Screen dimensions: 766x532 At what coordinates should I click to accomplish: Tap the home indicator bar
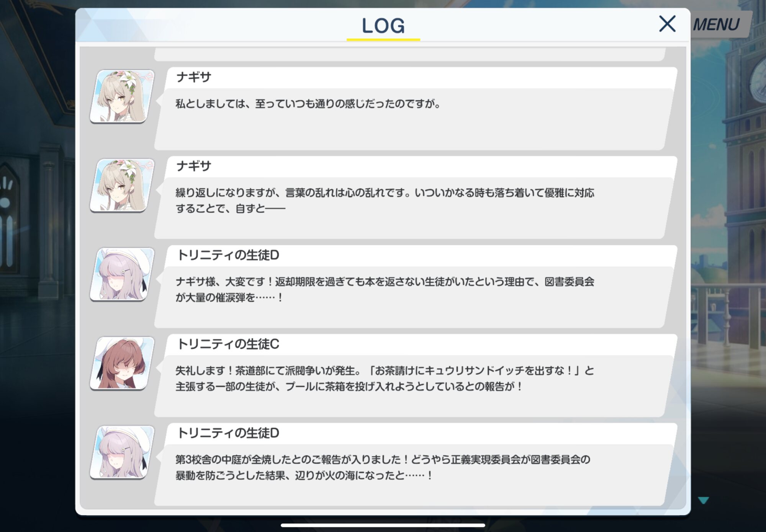[x=383, y=525]
